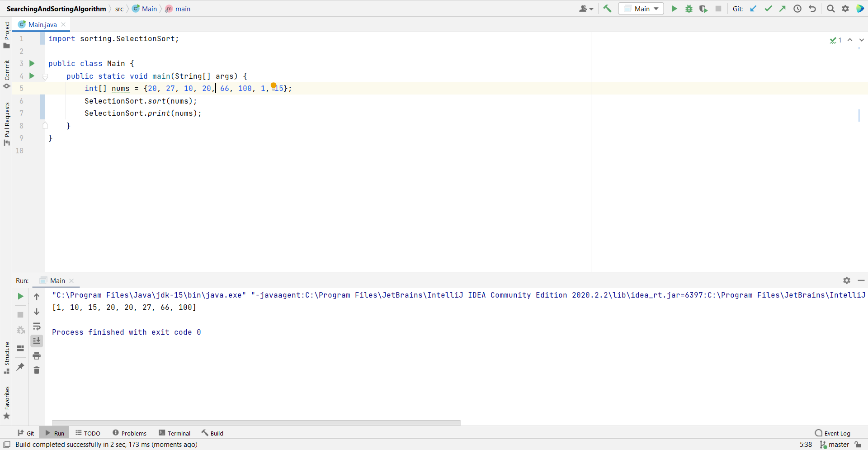The image size is (868, 450).
Task: Click the stop button in top toolbar
Action: pyautogui.click(x=718, y=9)
